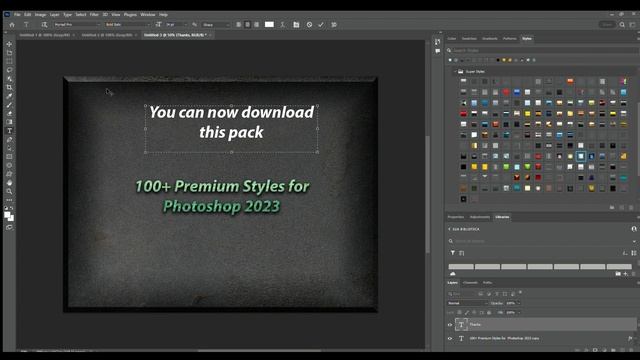Apply the highlighted style thumbnail in Styles
Image resolution: width=640 pixels, height=360 pixels.
(x=581, y=156)
